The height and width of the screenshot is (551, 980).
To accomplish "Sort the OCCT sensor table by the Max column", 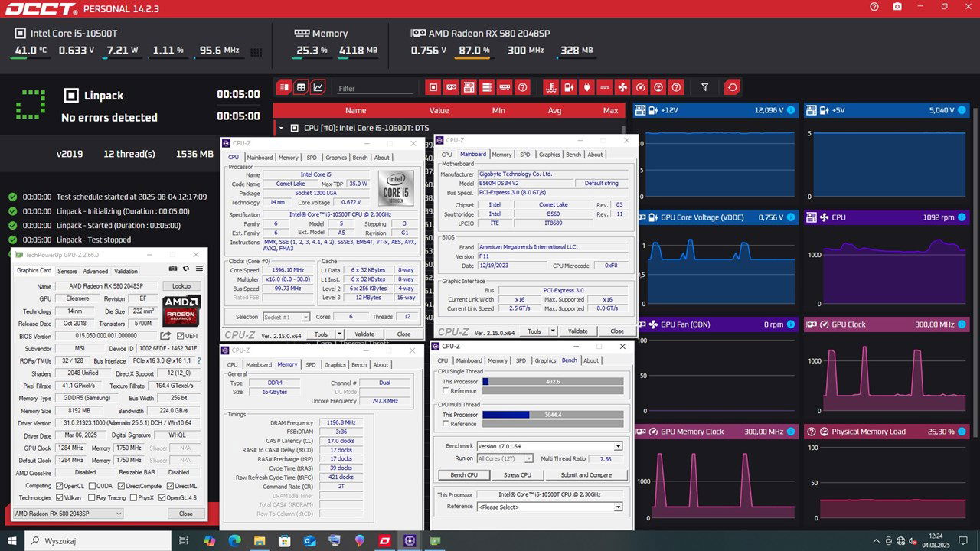I will pyautogui.click(x=610, y=110).
